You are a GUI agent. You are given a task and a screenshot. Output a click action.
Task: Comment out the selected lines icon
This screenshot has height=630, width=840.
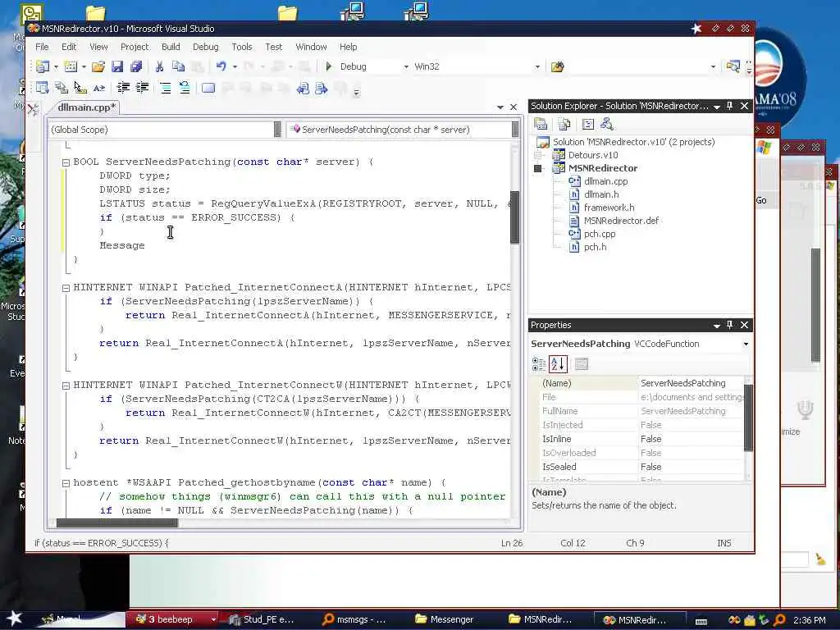(x=166, y=88)
